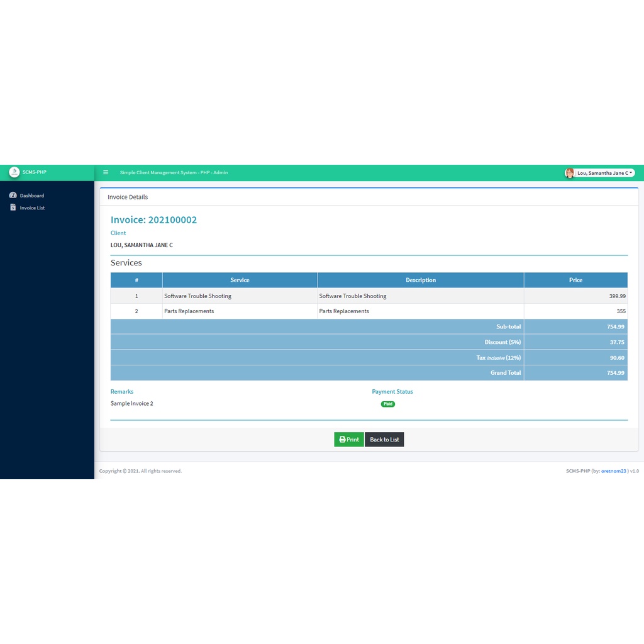Click the Paid status badge
This screenshot has height=644, width=644.
coord(388,404)
